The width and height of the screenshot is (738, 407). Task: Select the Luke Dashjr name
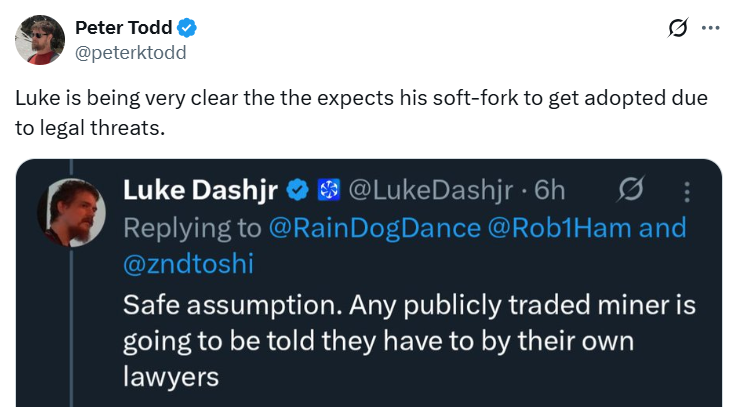pyautogui.click(x=201, y=189)
